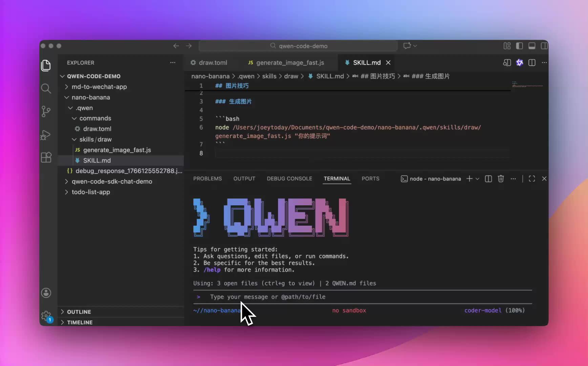The width and height of the screenshot is (588, 366).
Task: Close the terminal panel
Action: [544, 179]
